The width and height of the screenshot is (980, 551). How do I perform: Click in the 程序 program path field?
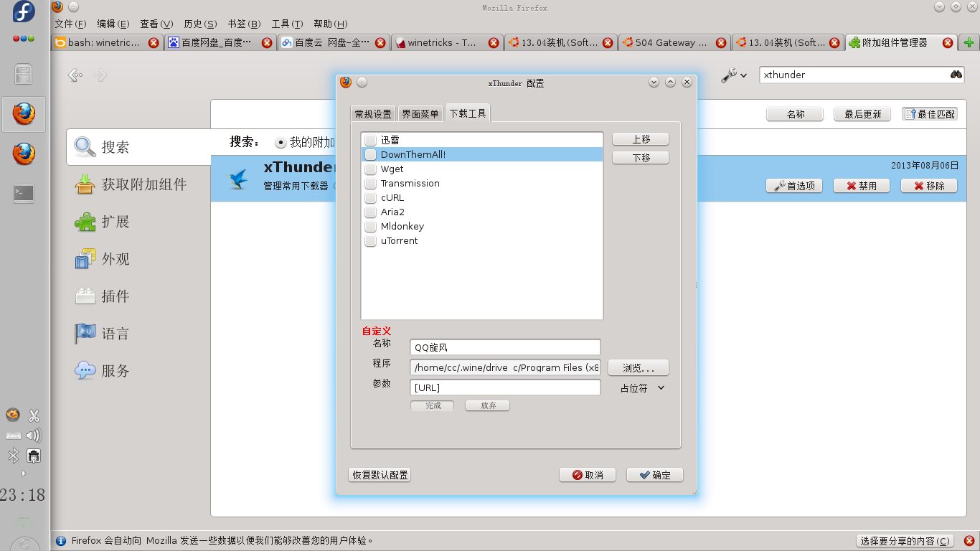[505, 367]
